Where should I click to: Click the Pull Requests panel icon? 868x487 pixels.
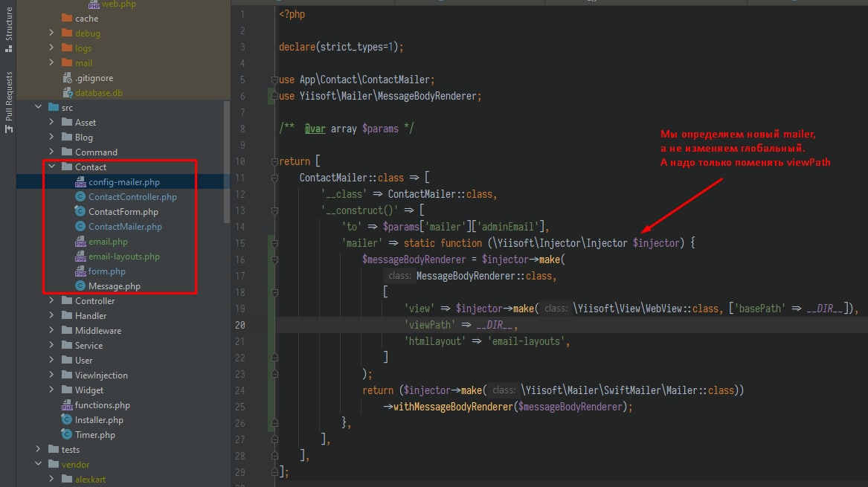pyautogui.click(x=8, y=129)
